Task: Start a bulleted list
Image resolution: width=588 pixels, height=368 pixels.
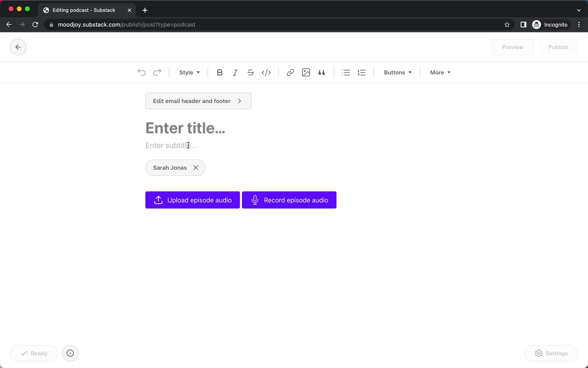Action: coord(346,72)
